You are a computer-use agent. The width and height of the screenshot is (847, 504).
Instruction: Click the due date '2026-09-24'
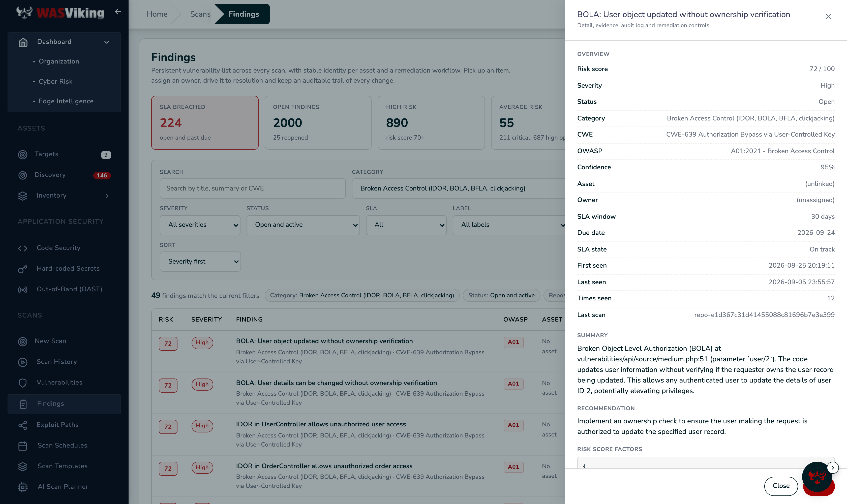(816, 233)
